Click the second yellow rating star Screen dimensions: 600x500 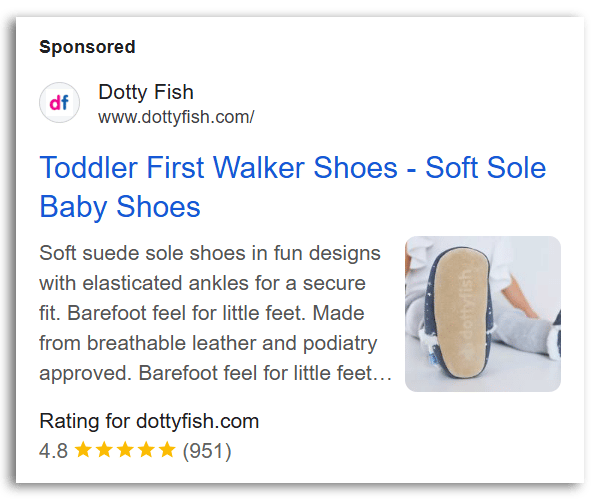pos(104,450)
